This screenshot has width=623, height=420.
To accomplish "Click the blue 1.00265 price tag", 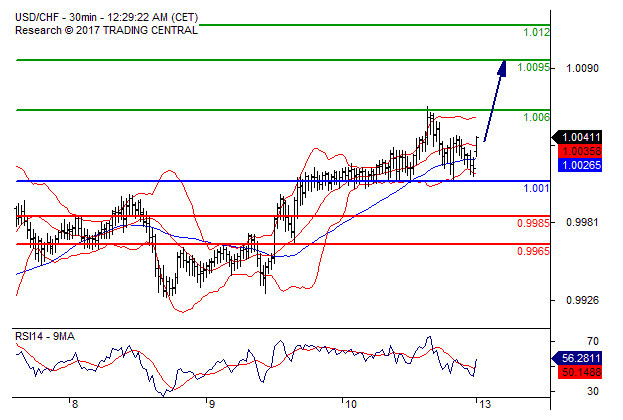I will 580,165.
